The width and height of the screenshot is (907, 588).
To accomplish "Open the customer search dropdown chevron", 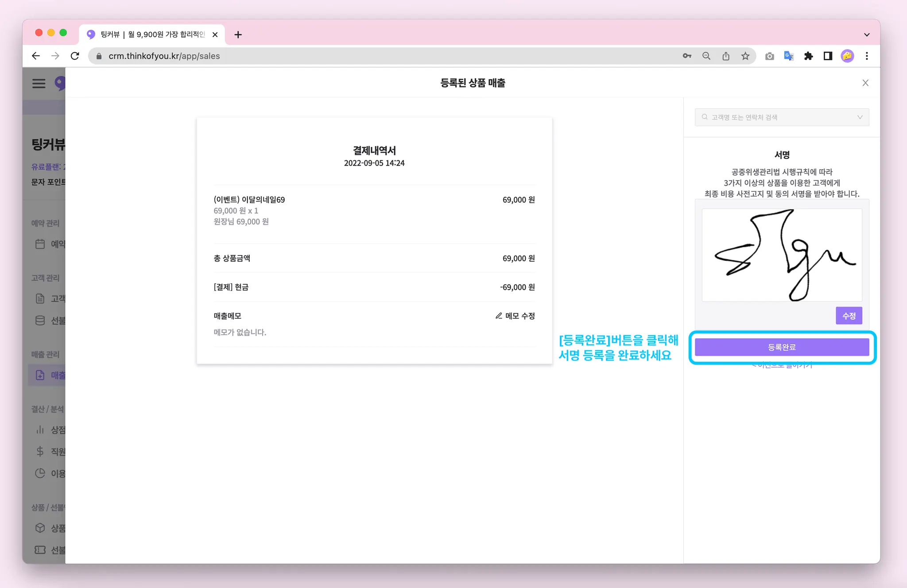I will [x=860, y=117].
